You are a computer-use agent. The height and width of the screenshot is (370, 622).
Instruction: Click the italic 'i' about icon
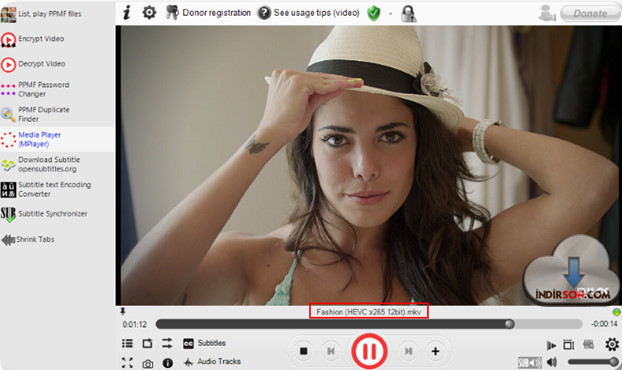[127, 13]
